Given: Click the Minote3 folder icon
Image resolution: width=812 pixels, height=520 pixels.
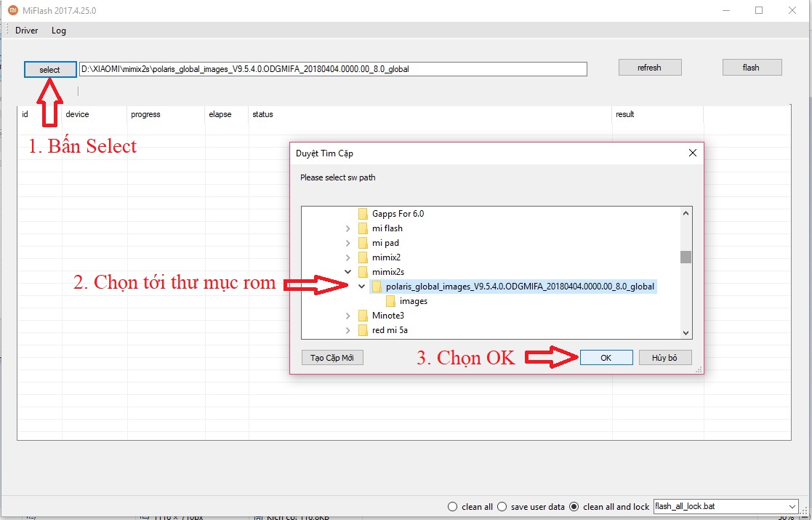Looking at the screenshot, I should pos(363,316).
